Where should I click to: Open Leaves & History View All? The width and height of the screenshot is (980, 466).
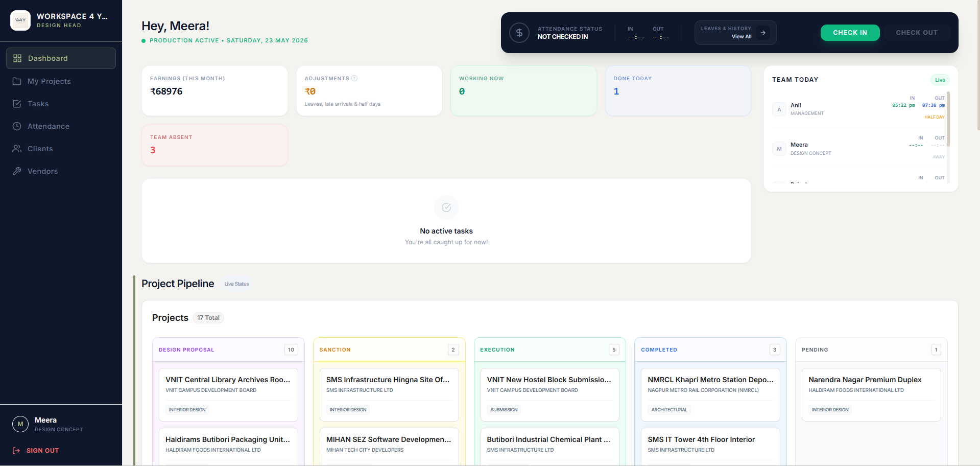tap(735, 33)
